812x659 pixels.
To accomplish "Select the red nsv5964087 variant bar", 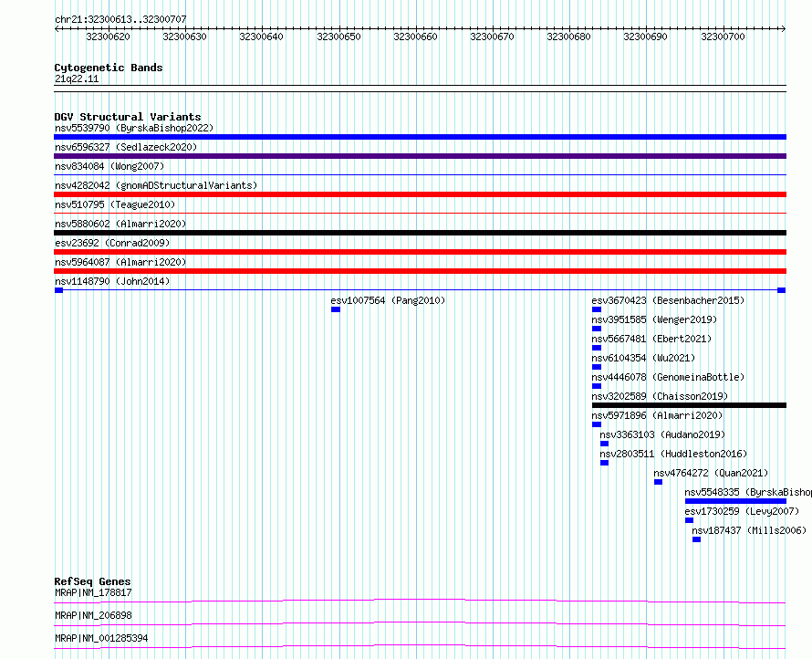I will (x=420, y=271).
